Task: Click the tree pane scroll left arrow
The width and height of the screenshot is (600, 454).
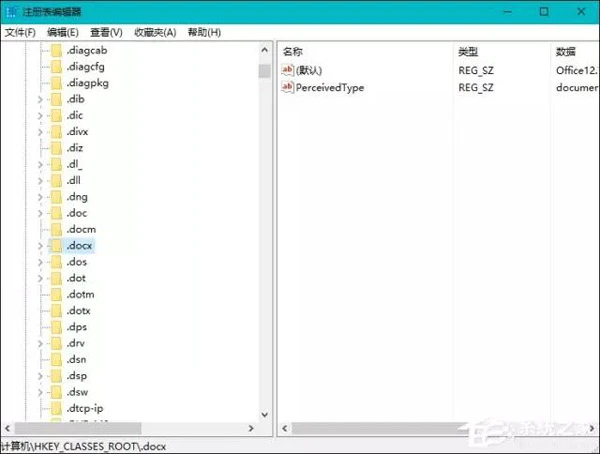Action: (7, 428)
